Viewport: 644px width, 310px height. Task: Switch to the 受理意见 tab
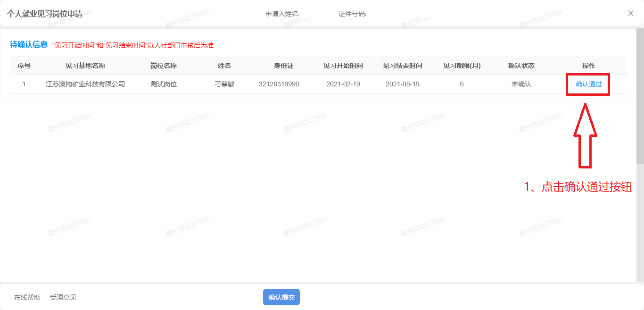pyautogui.click(x=63, y=297)
